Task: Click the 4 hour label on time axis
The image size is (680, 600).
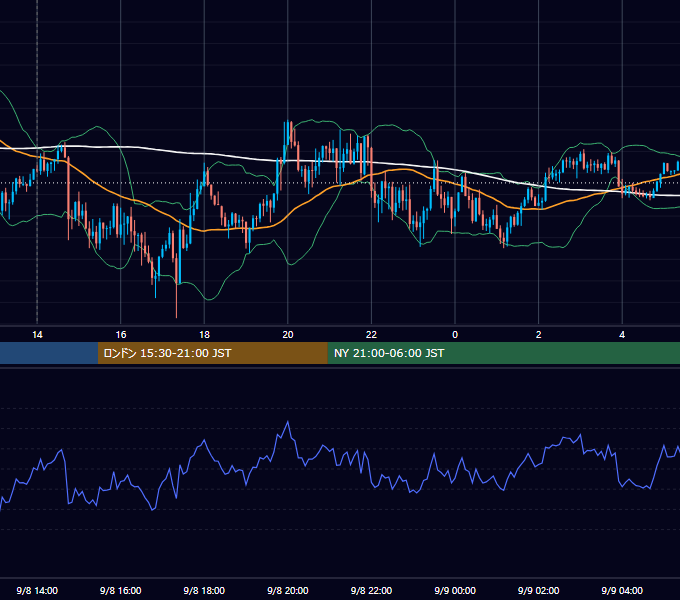Action: pos(622,335)
